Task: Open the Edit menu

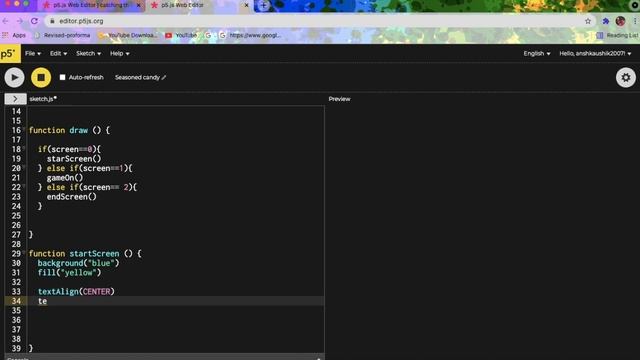Action: (58, 53)
